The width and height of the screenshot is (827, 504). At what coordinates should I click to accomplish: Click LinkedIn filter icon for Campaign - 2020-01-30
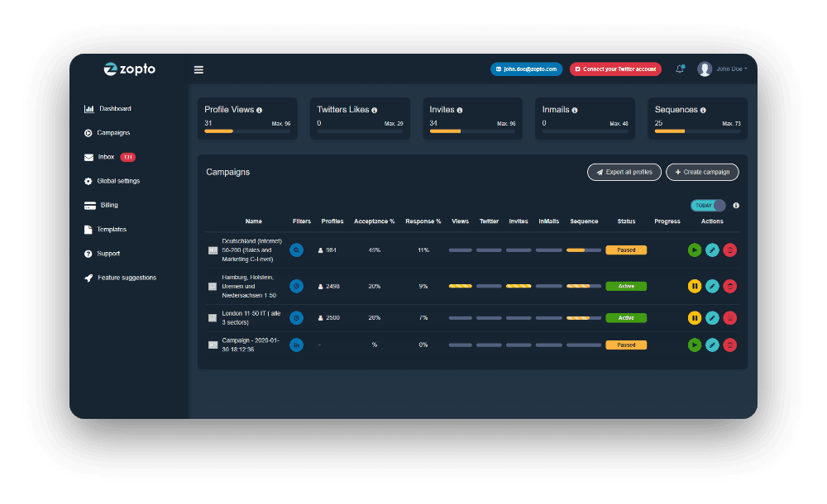point(296,345)
